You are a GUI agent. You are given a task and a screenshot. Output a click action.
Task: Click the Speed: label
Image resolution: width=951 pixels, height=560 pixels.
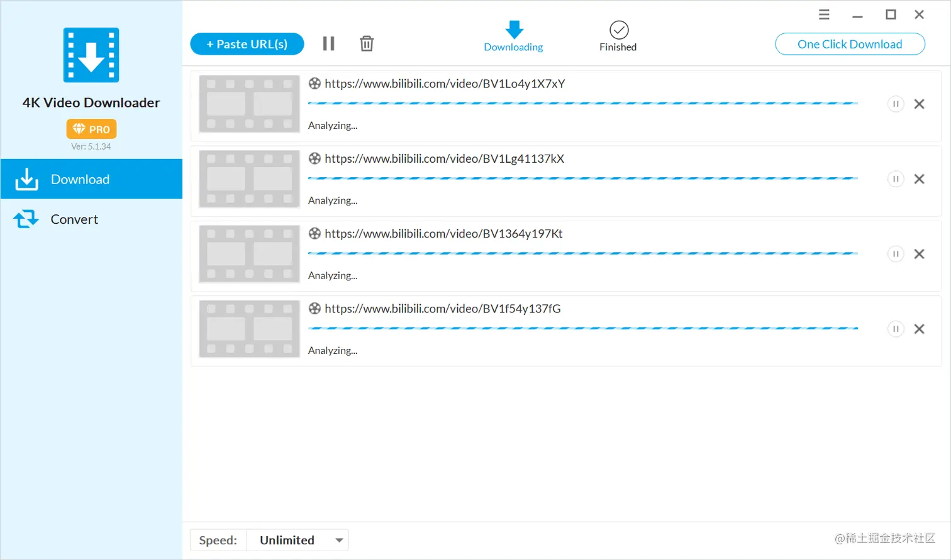(x=218, y=540)
